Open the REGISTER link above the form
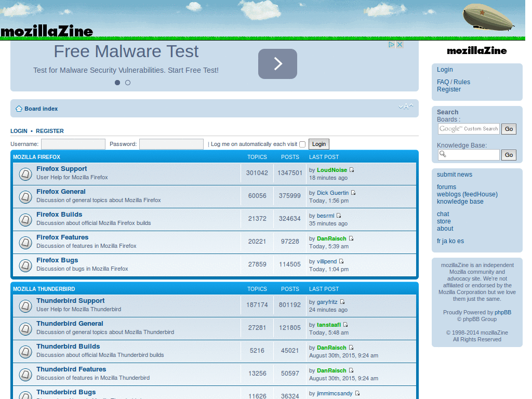The image size is (532, 399). [x=49, y=131]
